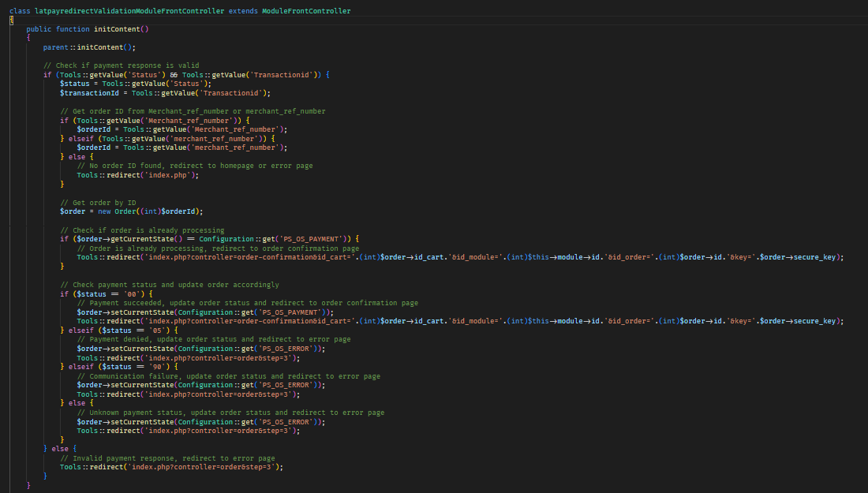Viewport: 868px width, 493px height.
Task: Click the '$status' variable being assigned from Tools::getValue
Action: 75,84
